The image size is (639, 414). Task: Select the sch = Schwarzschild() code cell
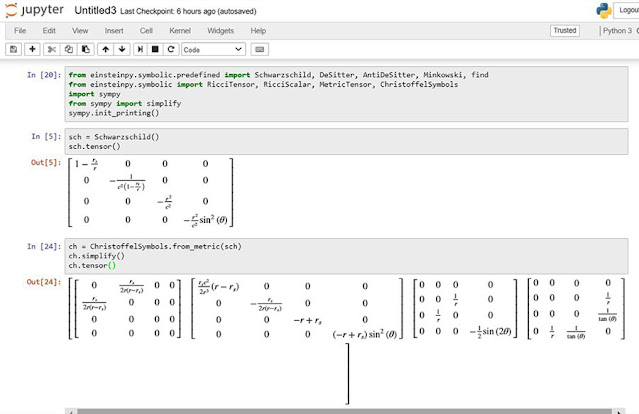point(346,141)
